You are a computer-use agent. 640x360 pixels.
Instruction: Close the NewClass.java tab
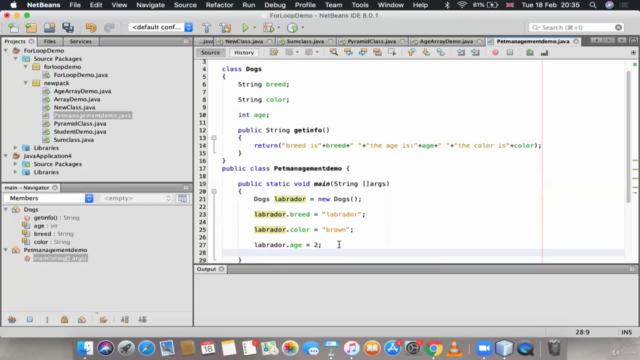point(269,41)
